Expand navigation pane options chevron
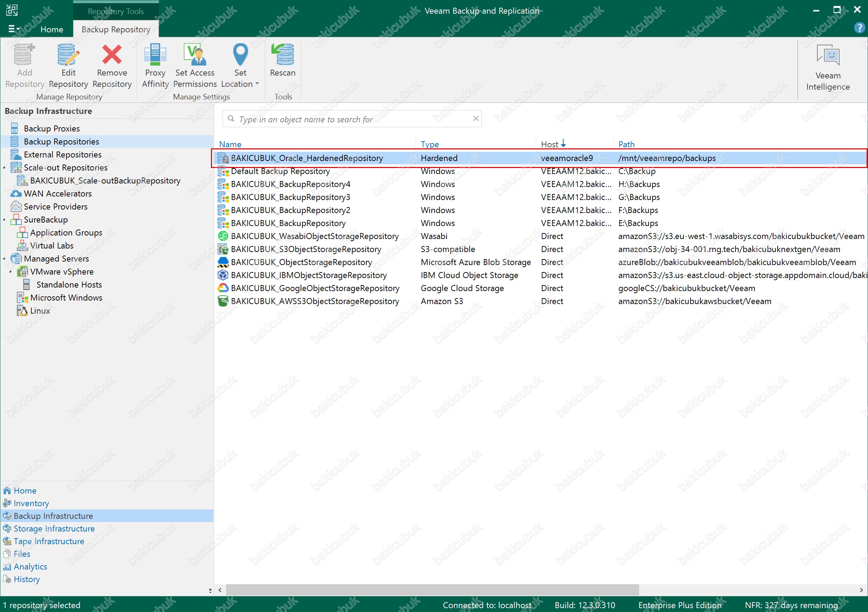 click(x=210, y=590)
